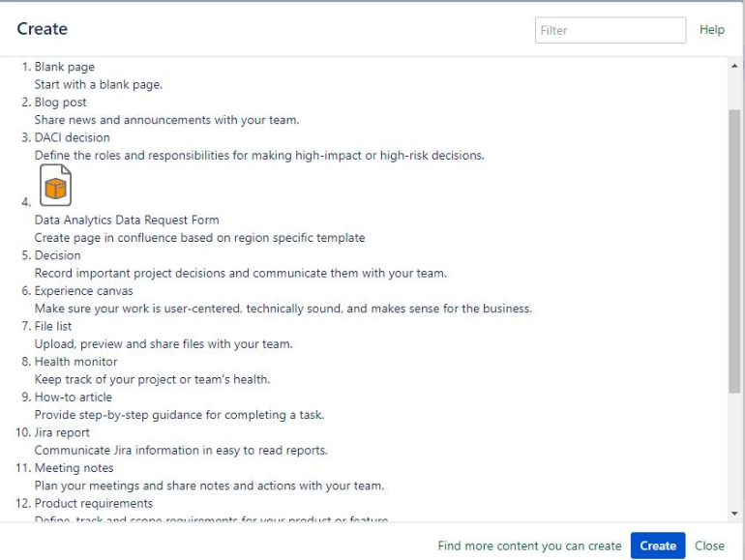The width and height of the screenshot is (745, 560).
Task: Click 'Plan your meetings and share notes' text
Action: pos(209,486)
